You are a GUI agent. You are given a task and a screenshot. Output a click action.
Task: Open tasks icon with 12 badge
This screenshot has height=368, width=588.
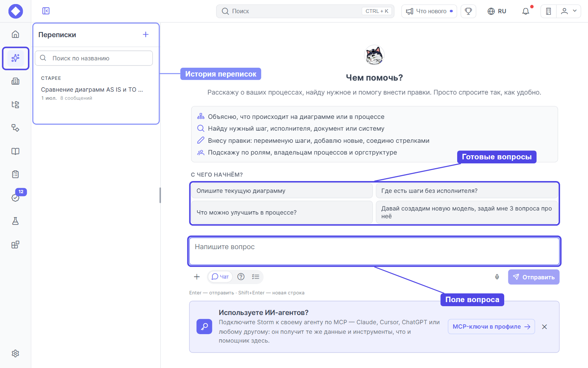point(15,198)
